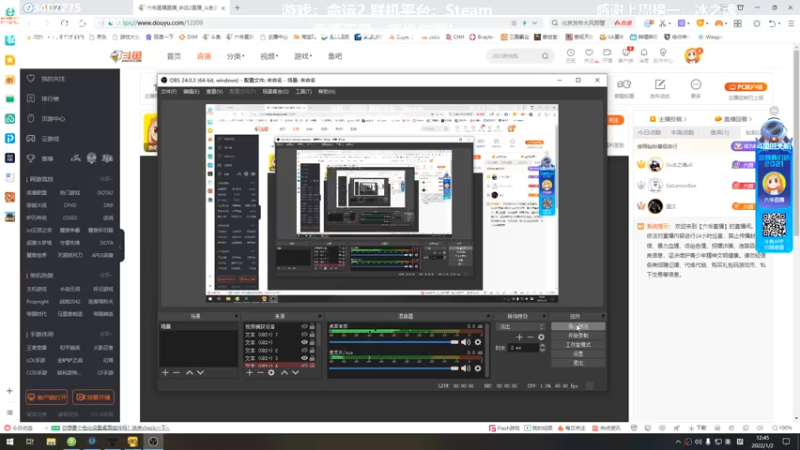Screen dimensions: 800x450
Task: Click 开始录制 start recording button
Action: click(x=578, y=336)
